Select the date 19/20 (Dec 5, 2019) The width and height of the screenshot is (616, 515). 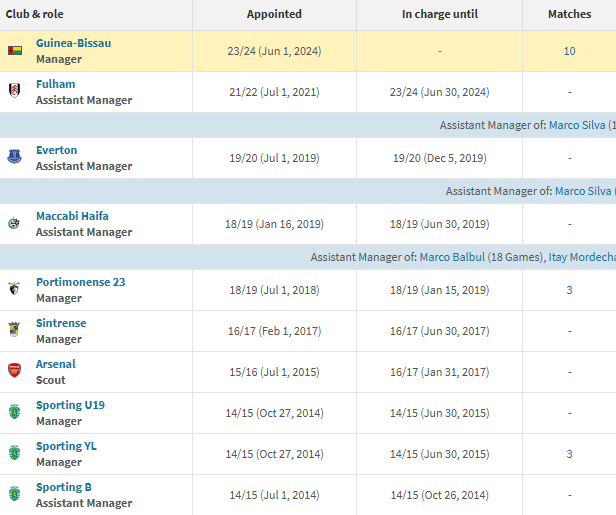440,158
